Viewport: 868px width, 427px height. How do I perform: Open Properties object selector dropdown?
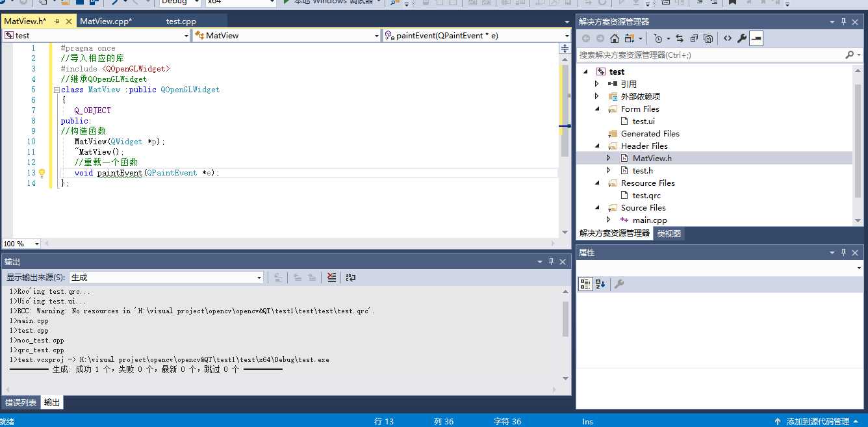(859, 268)
